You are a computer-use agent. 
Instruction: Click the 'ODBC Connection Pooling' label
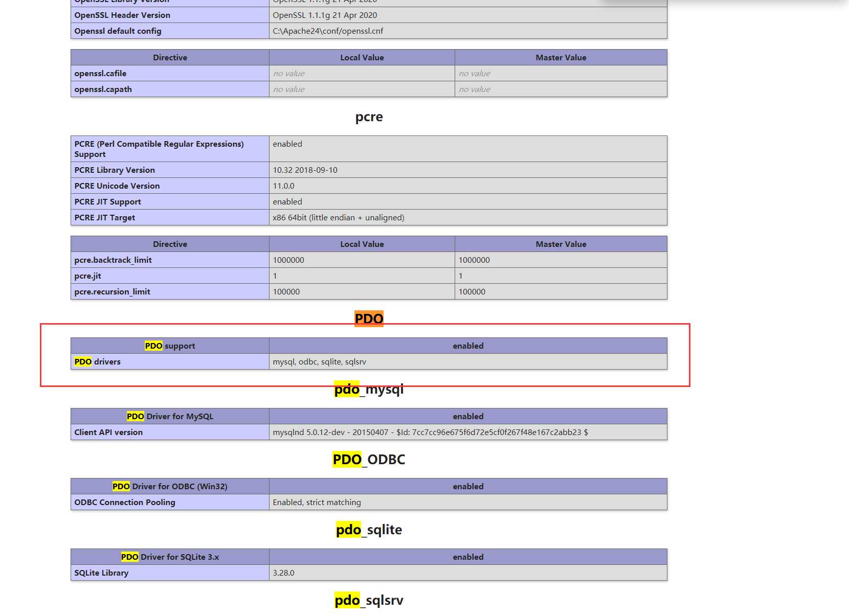[x=125, y=503]
